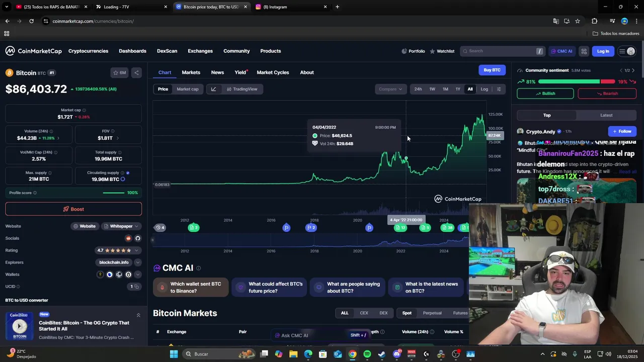This screenshot has height=362, width=644.
Task: Collapse the CoinBites card with double chevron
Action: (x=138, y=315)
